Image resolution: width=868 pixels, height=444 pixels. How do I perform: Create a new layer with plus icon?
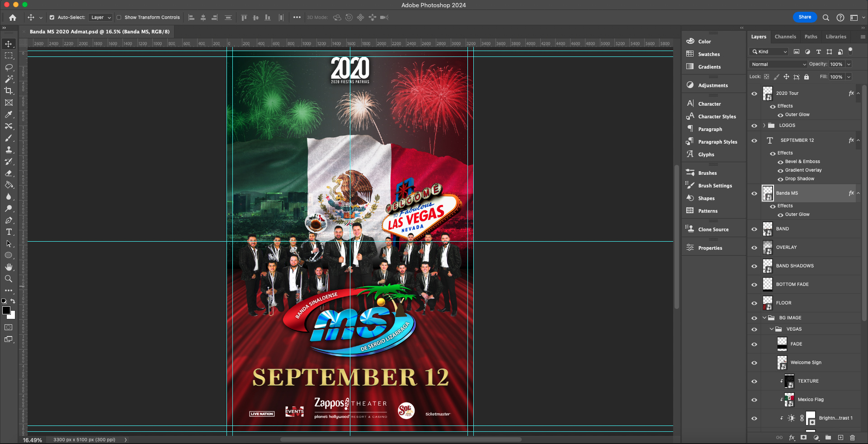click(x=840, y=438)
